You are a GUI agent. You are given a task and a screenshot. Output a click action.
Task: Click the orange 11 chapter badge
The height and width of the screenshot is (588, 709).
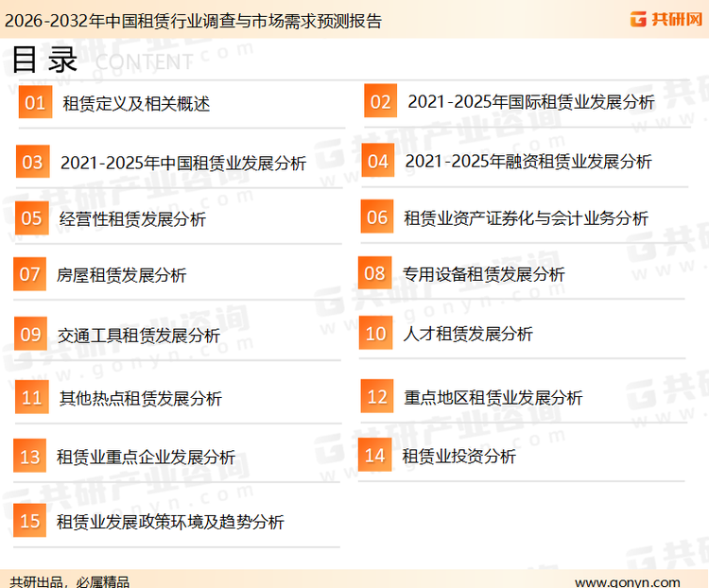pos(31,397)
